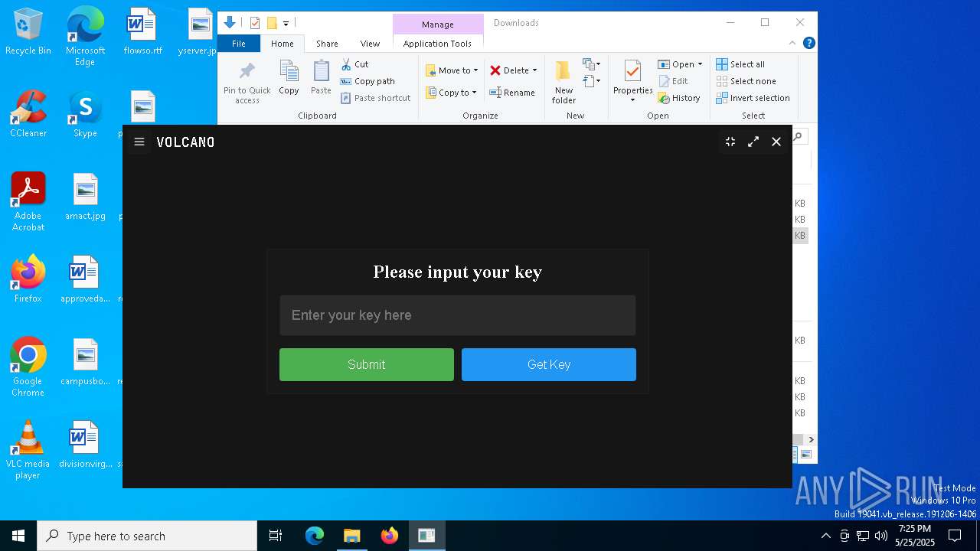Expand the Delete dropdown arrow

pos(534,70)
